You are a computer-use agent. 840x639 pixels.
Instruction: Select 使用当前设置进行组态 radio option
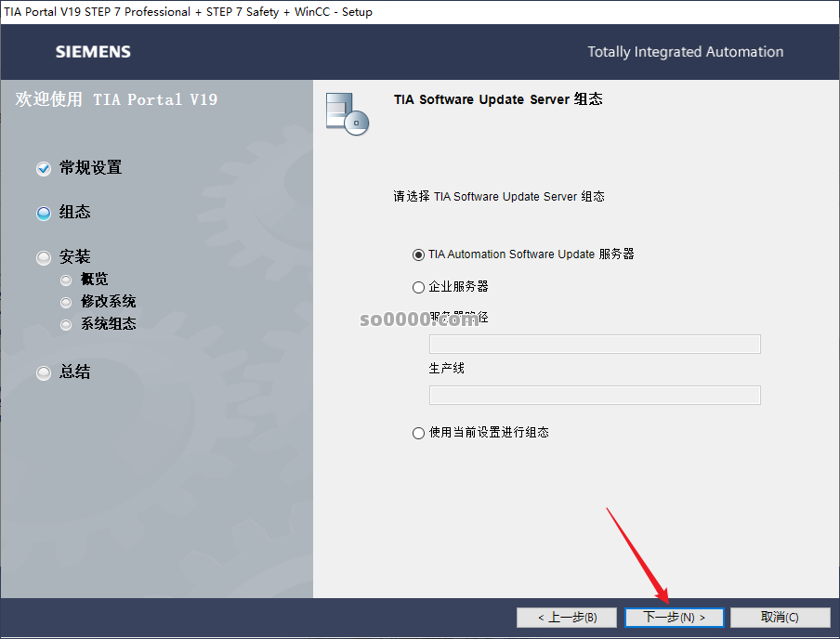(x=418, y=433)
